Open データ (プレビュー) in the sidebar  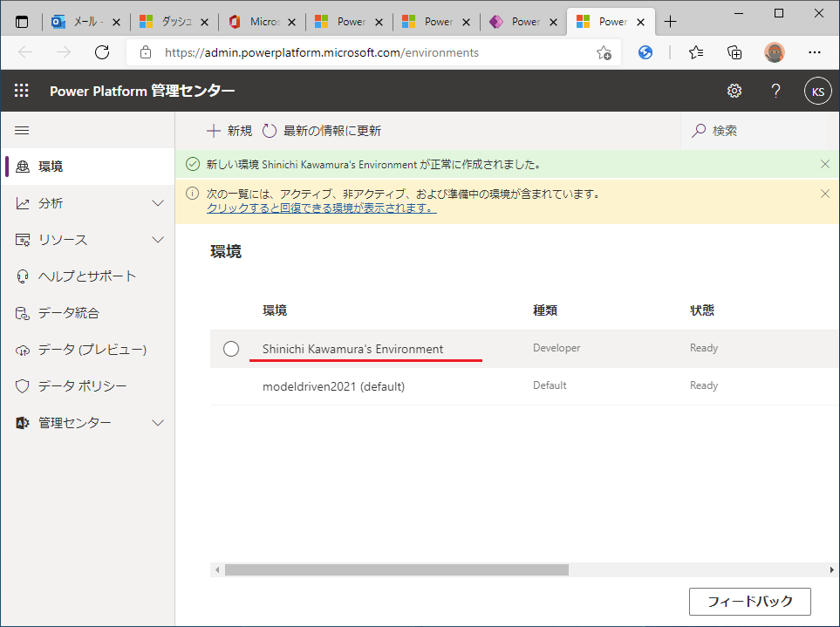coord(87,350)
